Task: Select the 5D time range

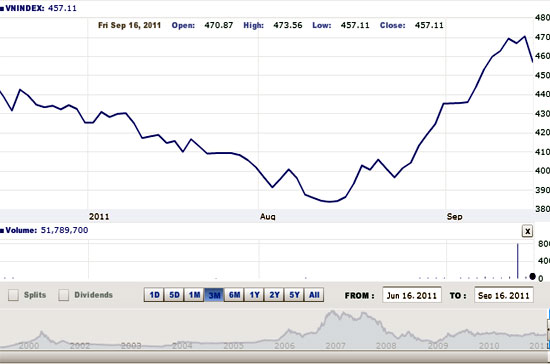Action: (x=174, y=295)
